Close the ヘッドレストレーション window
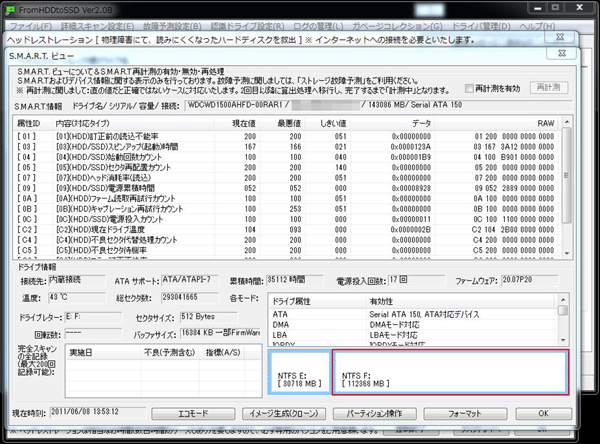 pyautogui.click(x=560, y=37)
